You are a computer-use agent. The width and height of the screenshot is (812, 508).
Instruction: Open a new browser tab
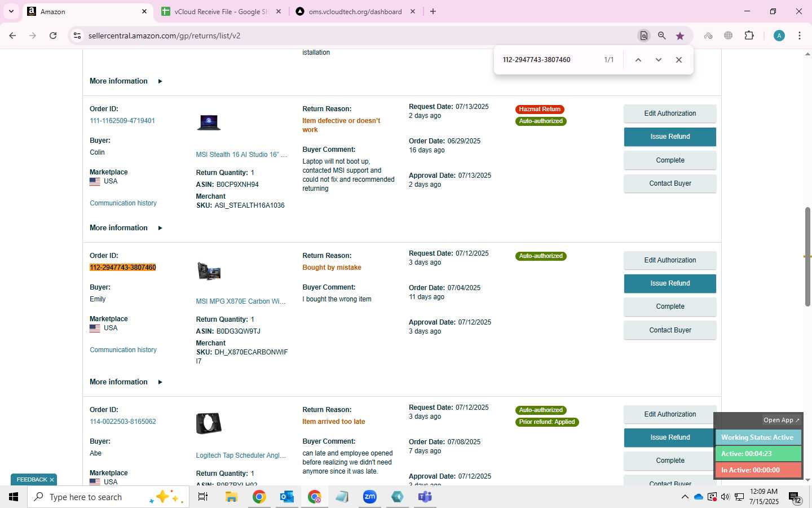click(x=433, y=11)
